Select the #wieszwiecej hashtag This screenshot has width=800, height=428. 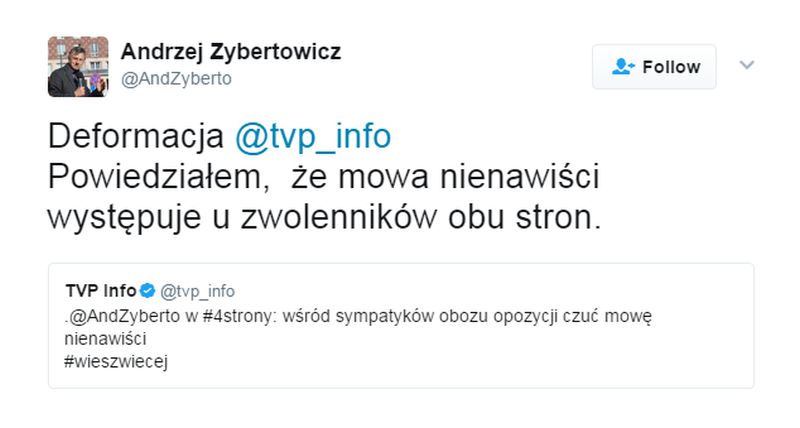(x=112, y=362)
